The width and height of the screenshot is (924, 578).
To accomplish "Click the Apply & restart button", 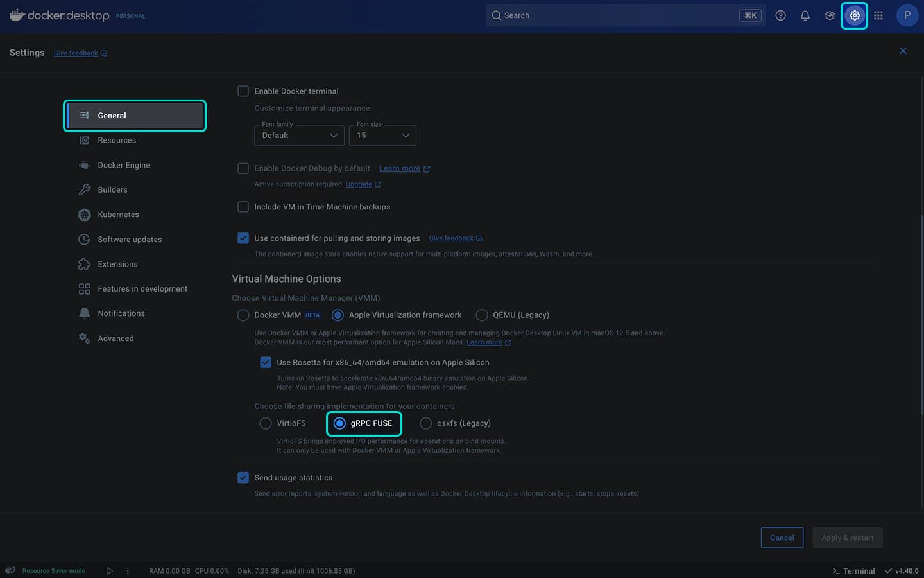I will [x=847, y=538].
